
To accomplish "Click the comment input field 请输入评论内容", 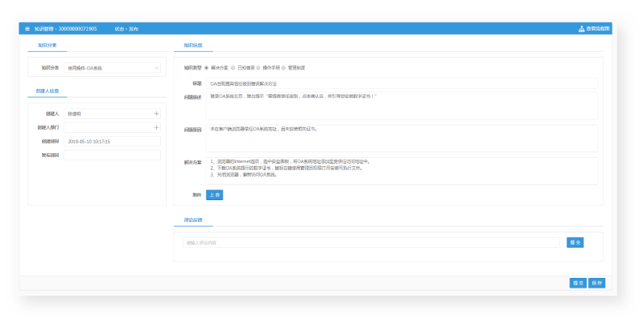I will click(371, 243).
